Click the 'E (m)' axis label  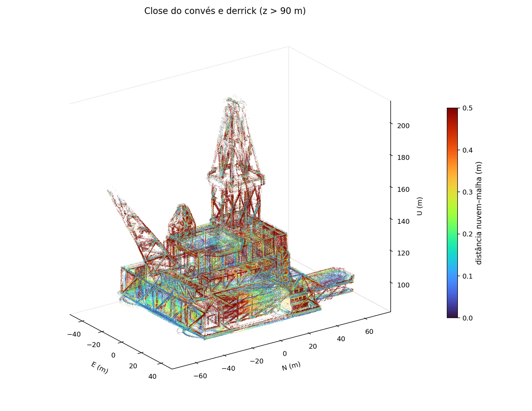click(99, 368)
